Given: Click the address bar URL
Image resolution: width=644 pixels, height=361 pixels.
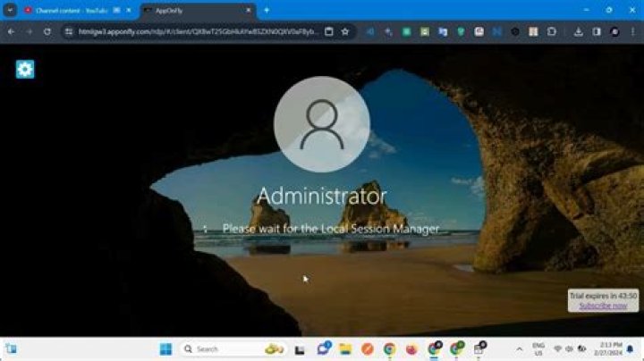Looking at the screenshot, I should [x=197, y=31].
